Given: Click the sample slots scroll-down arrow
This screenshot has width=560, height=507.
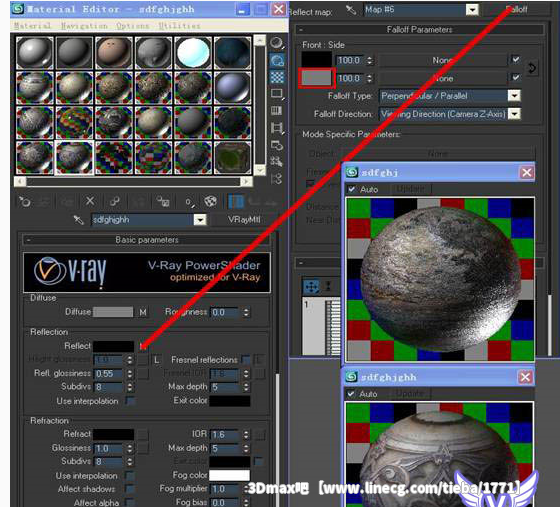Looking at the screenshot, I should [x=260, y=170].
